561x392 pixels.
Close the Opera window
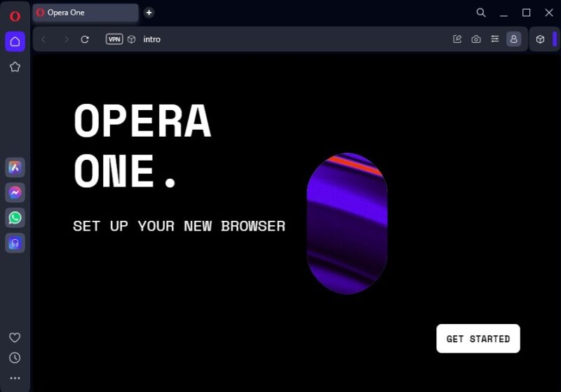coord(549,13)
